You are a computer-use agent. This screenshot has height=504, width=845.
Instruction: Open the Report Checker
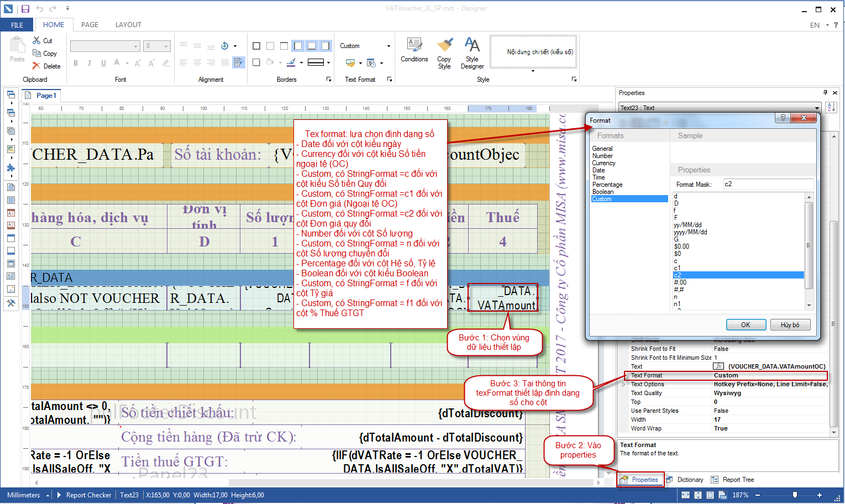(x=84, y=495)
